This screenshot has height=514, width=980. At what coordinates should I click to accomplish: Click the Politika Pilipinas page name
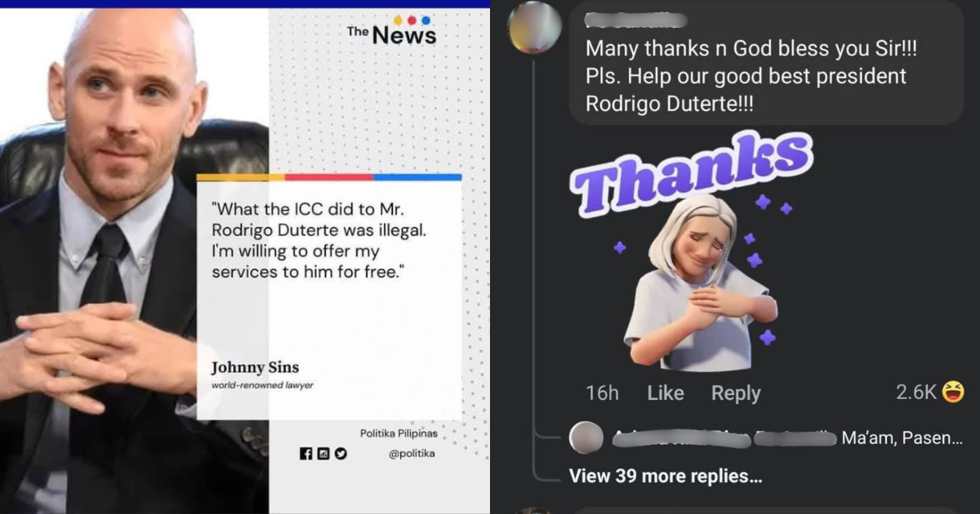pos(399,433)
